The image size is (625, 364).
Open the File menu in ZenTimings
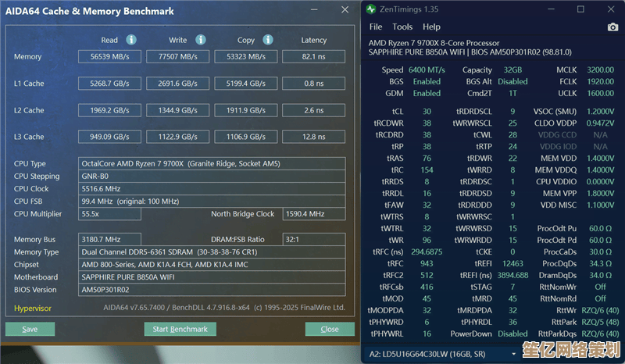pyautogui.click(x=376, y=27)
